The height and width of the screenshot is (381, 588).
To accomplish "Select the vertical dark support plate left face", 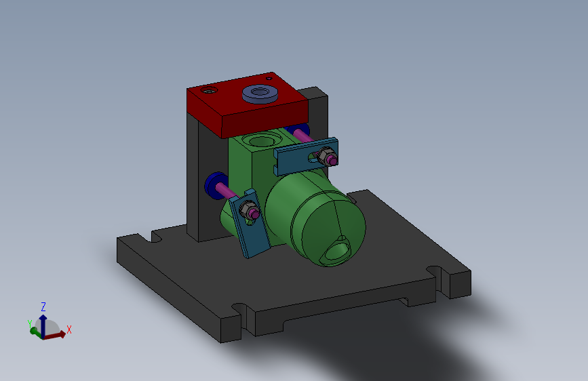I will [x=193, y=178].
